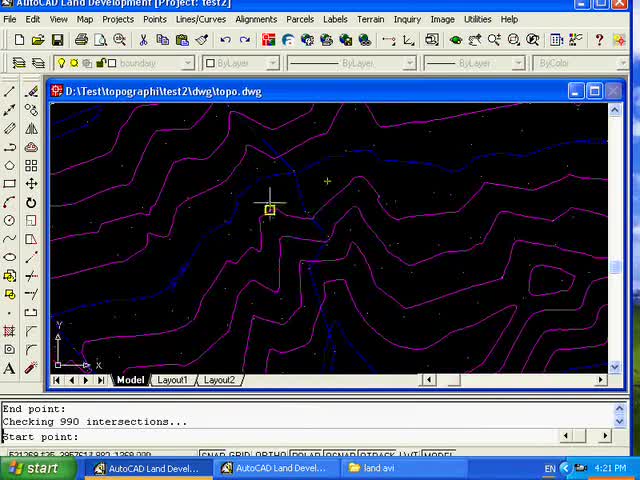The width and height of the screenshot is (640, 480).
Task: Undo the last action with the Undo arrow
Action: point(225,40)
